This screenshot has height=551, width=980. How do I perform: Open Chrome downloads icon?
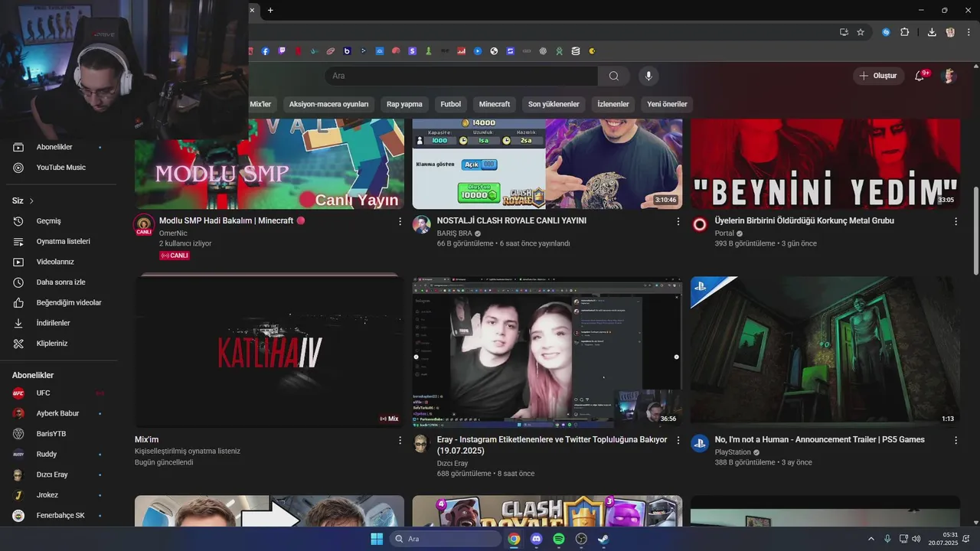(x=932, y=32)
